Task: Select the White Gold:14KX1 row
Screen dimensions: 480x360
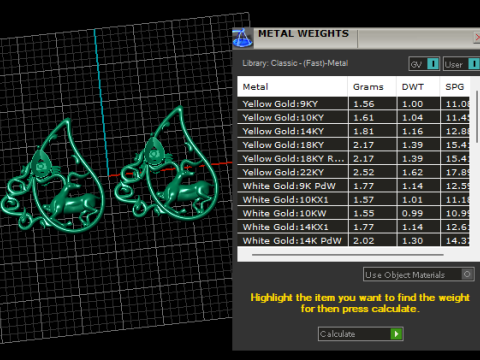Action: click(x=353, y=227)
